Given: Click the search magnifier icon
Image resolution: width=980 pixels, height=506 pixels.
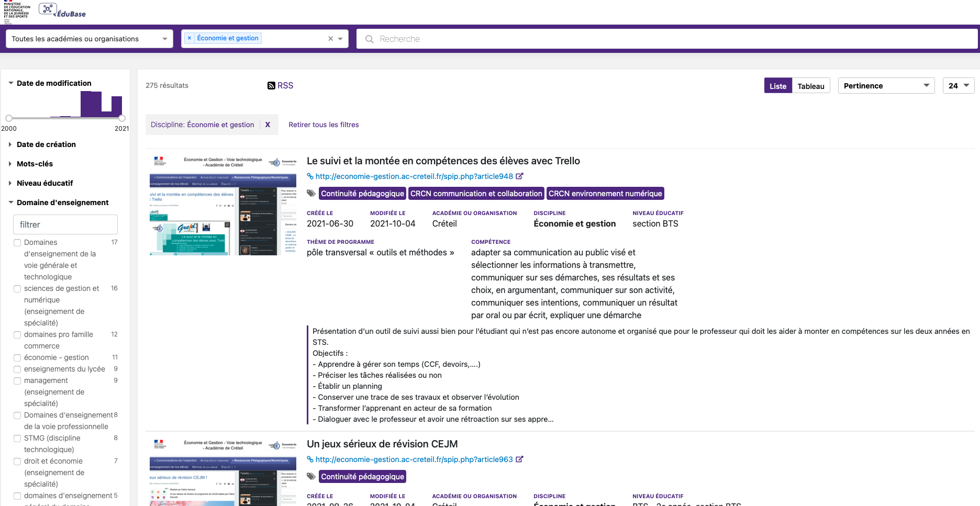Looking at the screenshot, I should coord(370,39).
